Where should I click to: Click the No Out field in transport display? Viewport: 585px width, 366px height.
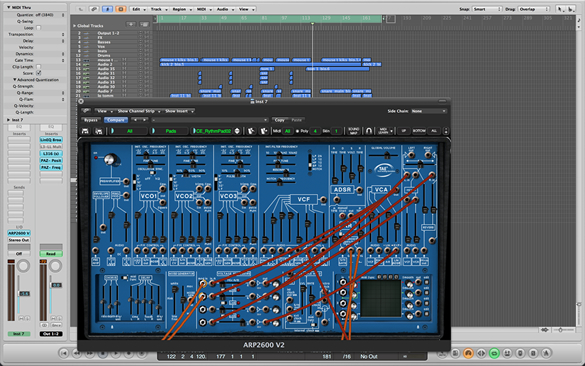(x=369, y=356)
